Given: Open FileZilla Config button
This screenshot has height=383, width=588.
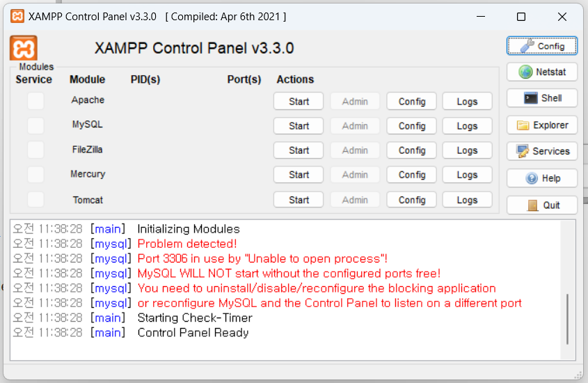Looking at the screenshot, I should coord(412,150).
